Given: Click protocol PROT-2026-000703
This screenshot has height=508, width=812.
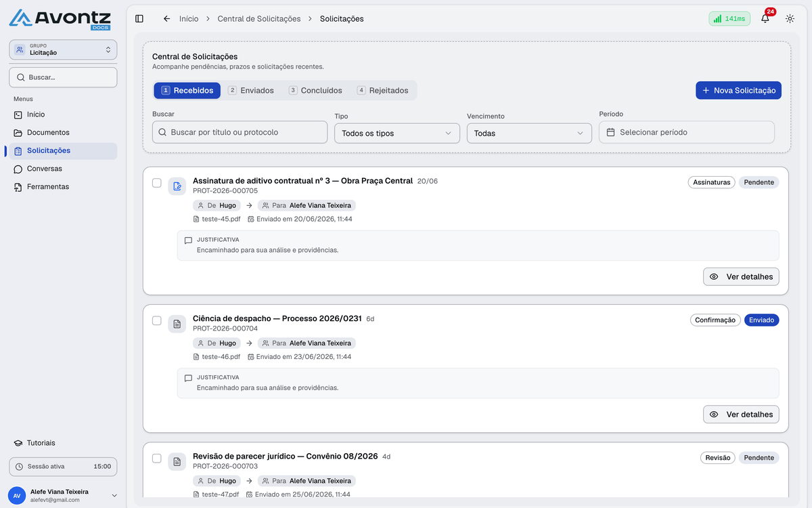Looking at the screenshot, I should (225, 466).
